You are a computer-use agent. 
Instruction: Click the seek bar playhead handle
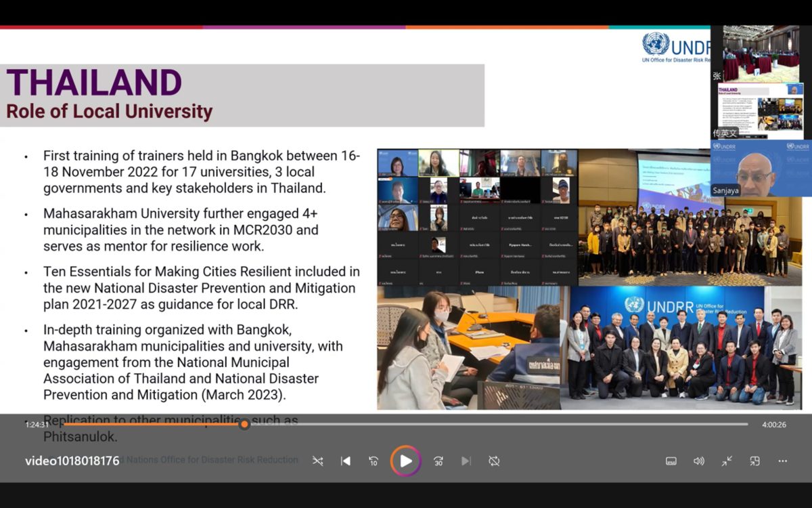(244, 425)
